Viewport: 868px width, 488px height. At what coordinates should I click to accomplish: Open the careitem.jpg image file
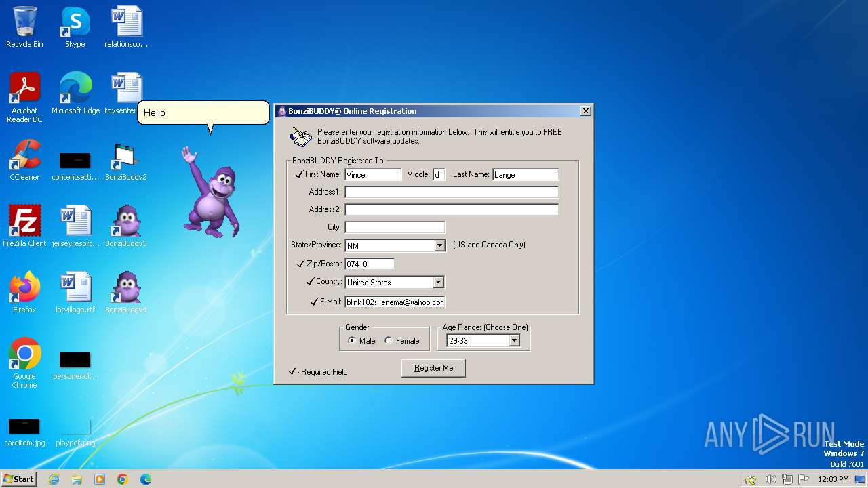24,432
